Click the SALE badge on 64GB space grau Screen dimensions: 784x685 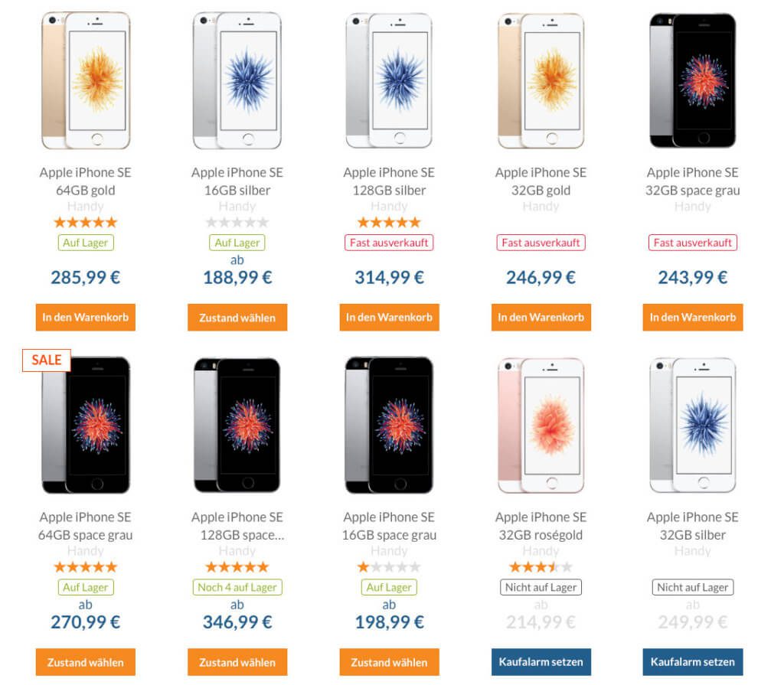(x=47, y=360)
